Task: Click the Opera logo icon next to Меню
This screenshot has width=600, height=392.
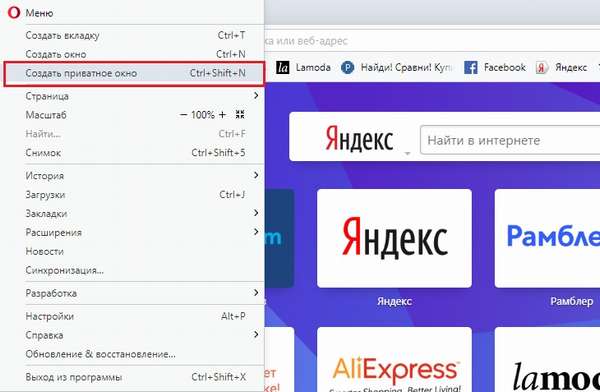Action: click(x=14, y=13)
